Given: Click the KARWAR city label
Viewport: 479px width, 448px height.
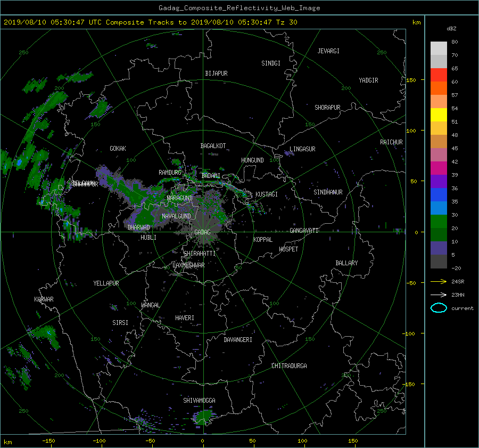Looking at the screenshot, I should pos(44,299).
